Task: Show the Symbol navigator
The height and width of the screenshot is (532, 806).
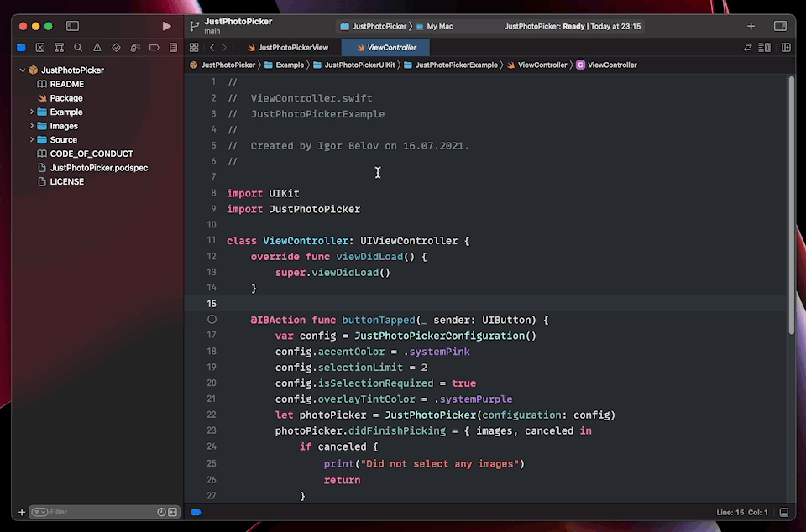Action: pos(59,48)
